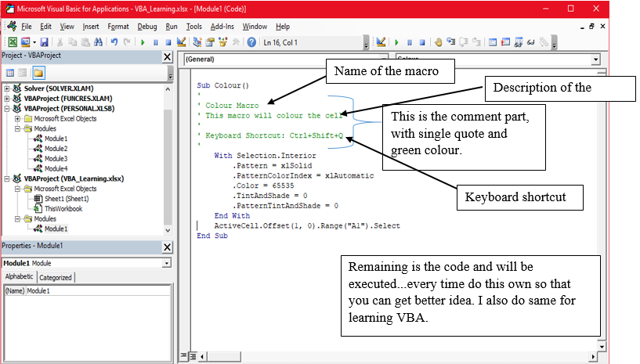Close the Properties - Module1 panel
The width and height of the screenshot is (640, 364).
[x=168, y=247]
